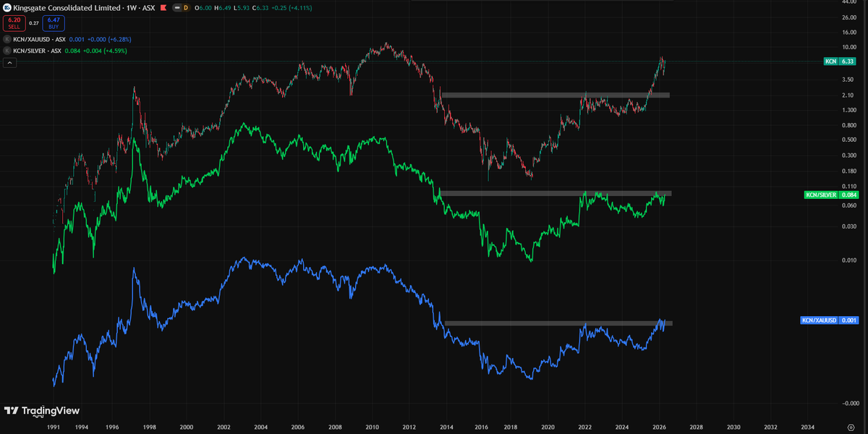Click the red flag icon beside ASX

163,8
